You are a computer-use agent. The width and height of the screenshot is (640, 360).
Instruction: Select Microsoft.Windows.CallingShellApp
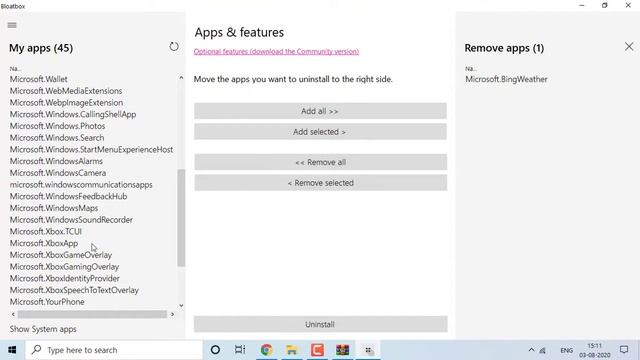[x=73, y=115]
